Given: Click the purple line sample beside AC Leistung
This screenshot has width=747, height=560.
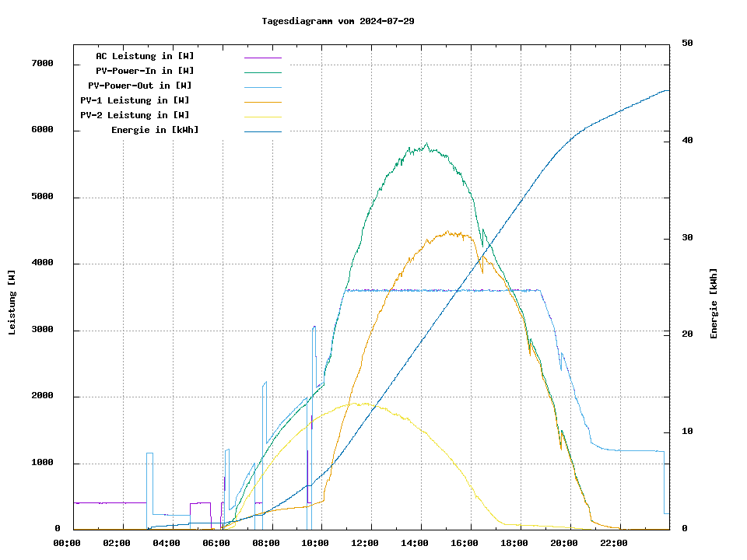Looking at the screenshot, I should (x=262, y=58).
